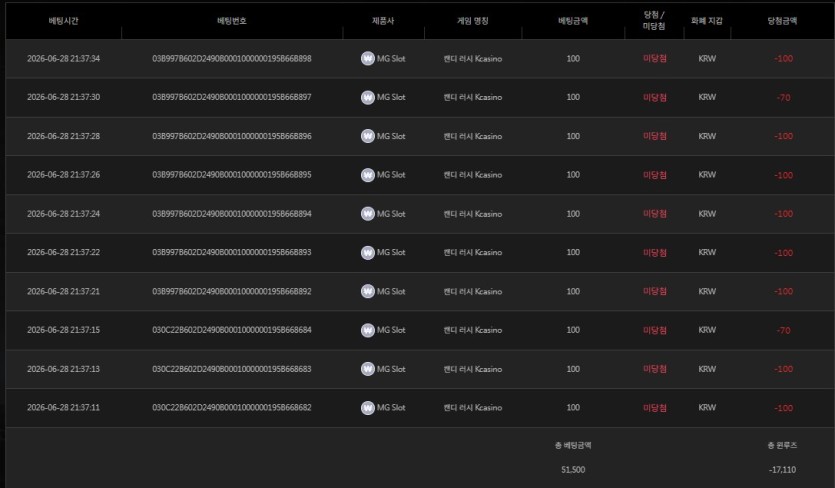Click bet time 2026-06-28 21:37:30
The height and width of the screenshot is (488, 835).
[63, 97]
